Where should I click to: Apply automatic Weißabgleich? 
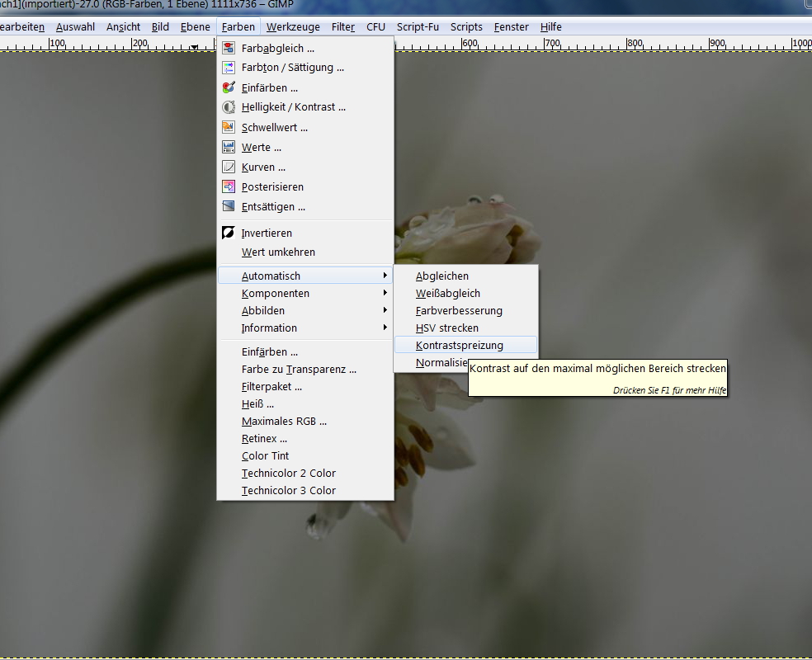[x=465, y=293]
